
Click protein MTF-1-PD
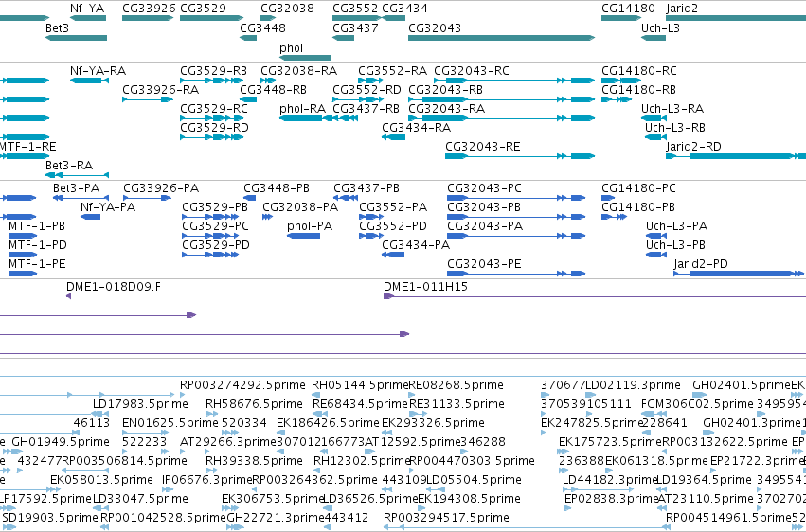click(38, 245)
